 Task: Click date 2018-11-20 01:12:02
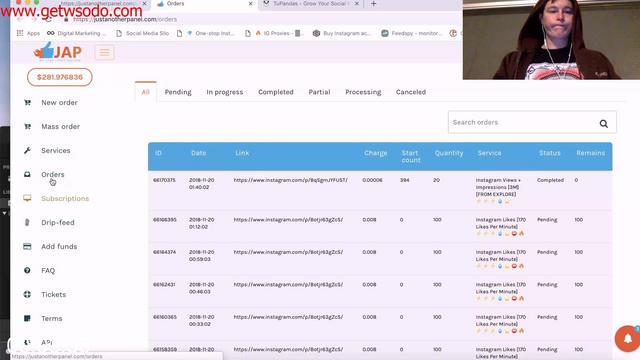tap(202, 223)
